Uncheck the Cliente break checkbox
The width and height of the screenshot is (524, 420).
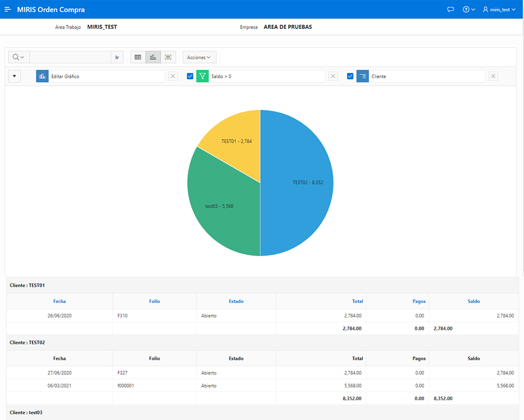click(350, 77)
